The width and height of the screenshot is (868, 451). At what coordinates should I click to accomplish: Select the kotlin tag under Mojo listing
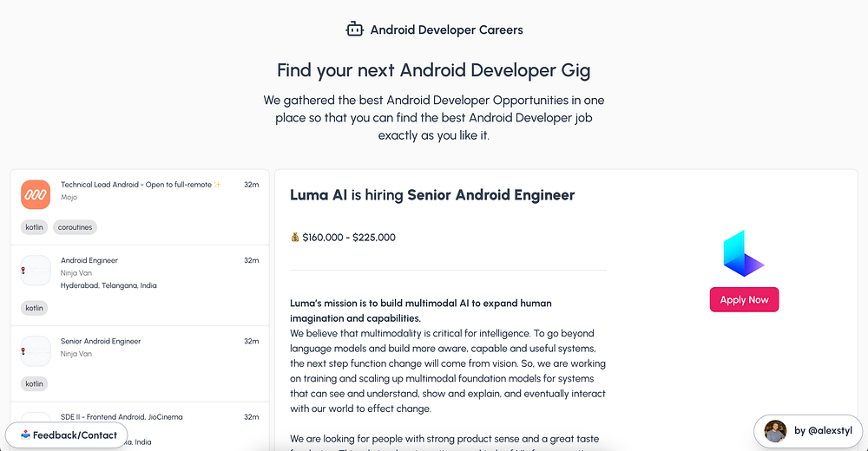(35, 227)
